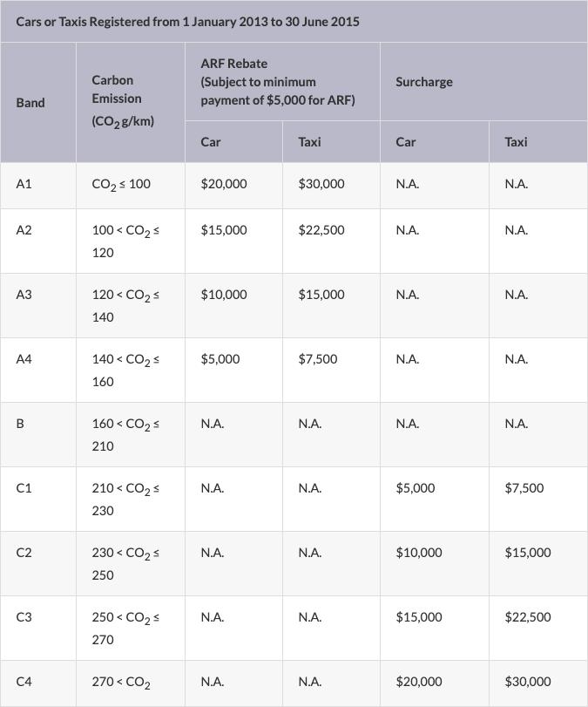Click the C4 car surcharge of $20,000
This screenshot has width=588, height=707.
tap(419, 682)
